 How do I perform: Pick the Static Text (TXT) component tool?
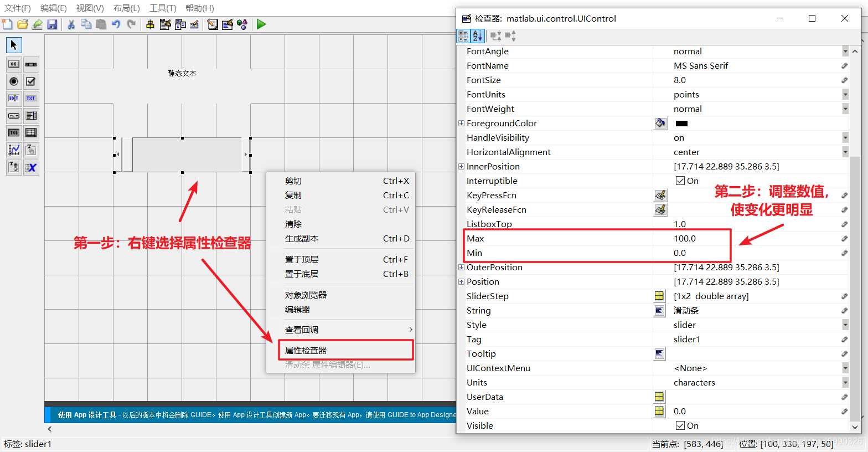(x=31, y=99)
